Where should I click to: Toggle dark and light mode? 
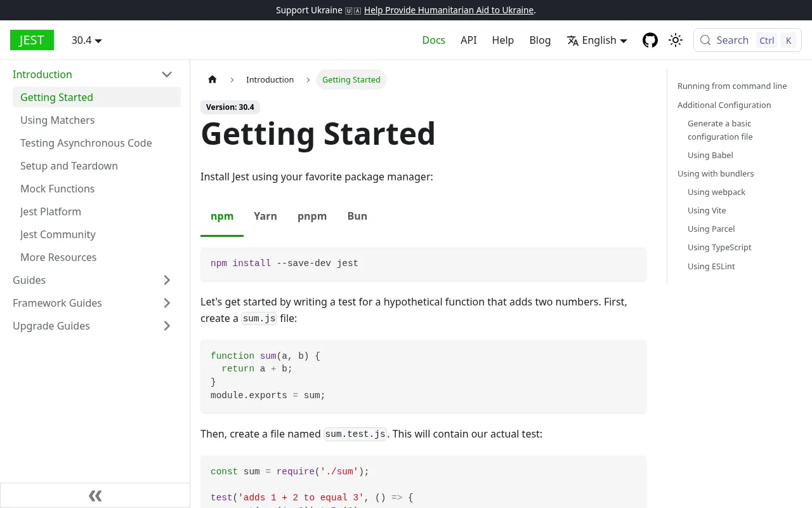[676, 41]
